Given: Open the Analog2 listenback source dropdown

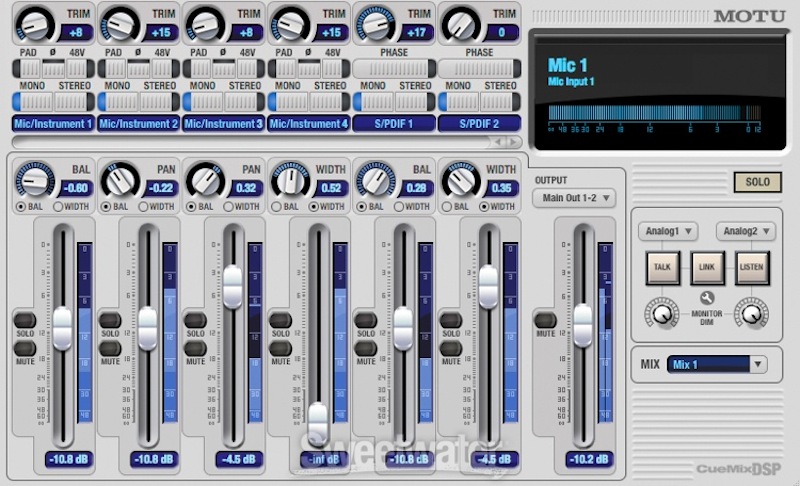Looking at the screenshot, I should point(745,231).
